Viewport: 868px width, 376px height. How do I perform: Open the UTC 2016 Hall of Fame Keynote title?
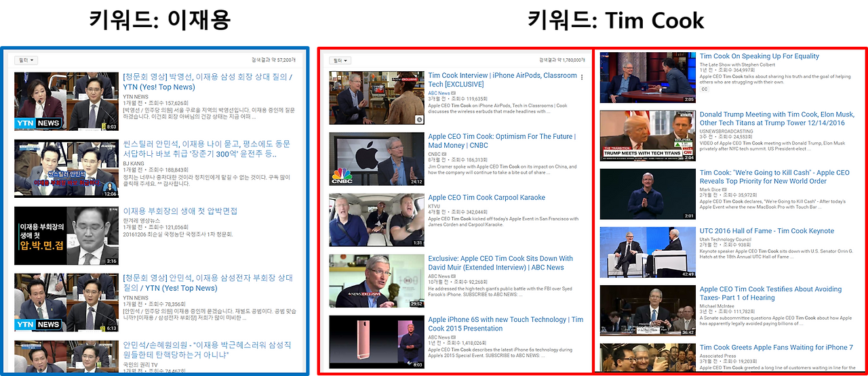[x=767, y=231]
